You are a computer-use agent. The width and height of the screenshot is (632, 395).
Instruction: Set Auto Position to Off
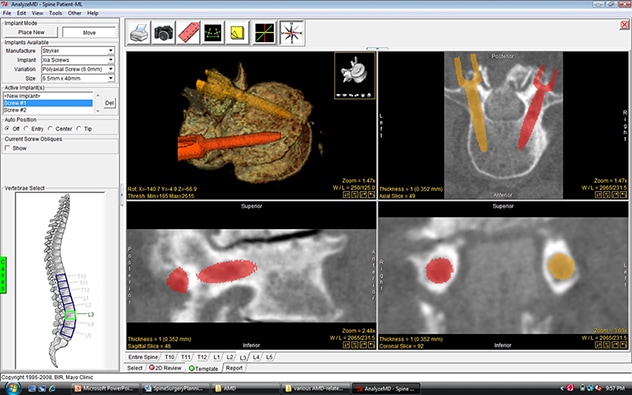pyautogui.click(x=12, y=129)
